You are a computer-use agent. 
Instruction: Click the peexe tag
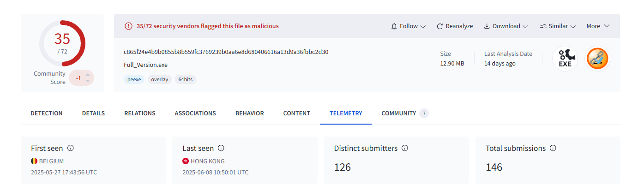(x=134, y=79)
